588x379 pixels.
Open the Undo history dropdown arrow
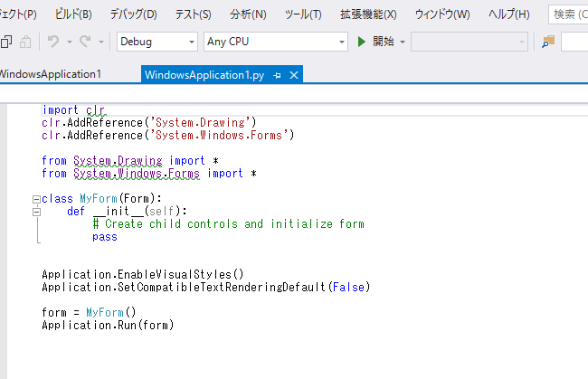[69, 42]
